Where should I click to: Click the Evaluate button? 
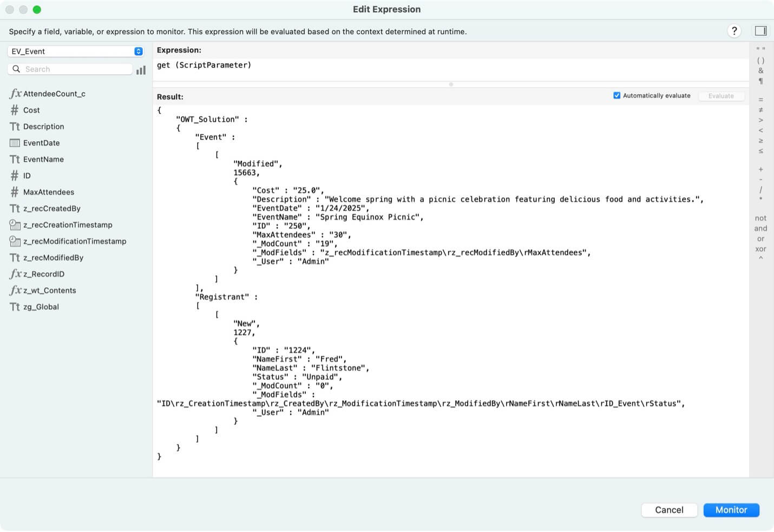721,96
